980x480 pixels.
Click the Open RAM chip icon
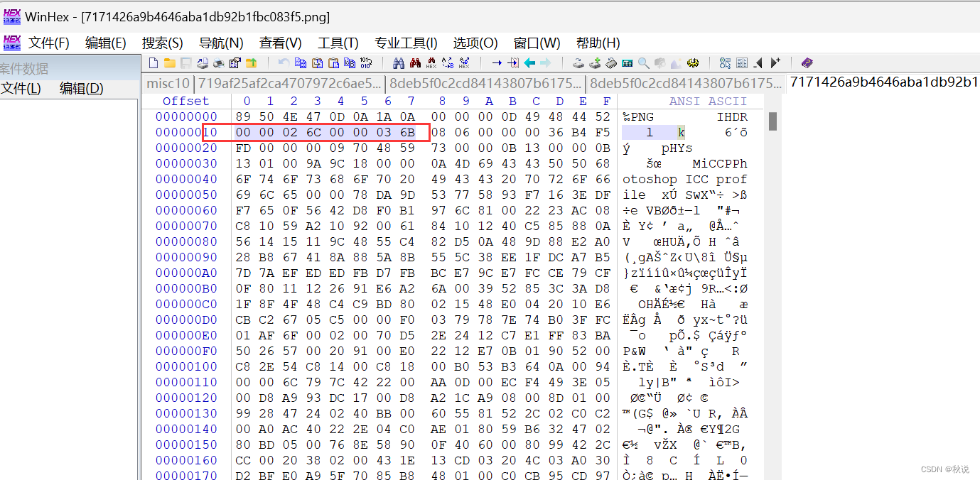click(x=610, y=62)
